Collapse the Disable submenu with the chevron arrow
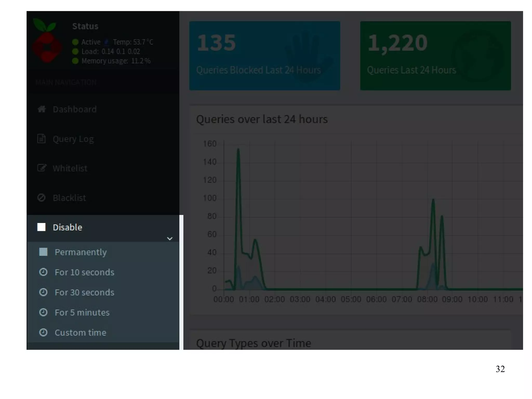 point(170,238)
